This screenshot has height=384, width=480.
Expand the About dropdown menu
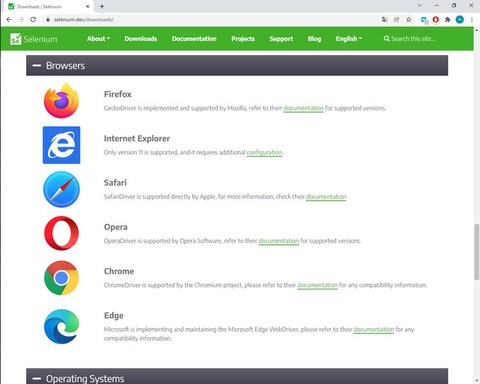point(98,39)
